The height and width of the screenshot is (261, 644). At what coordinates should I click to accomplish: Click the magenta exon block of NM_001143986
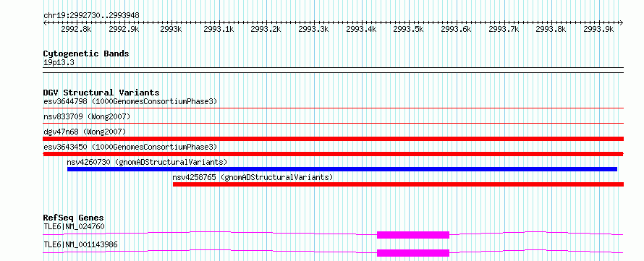[413, 253]
